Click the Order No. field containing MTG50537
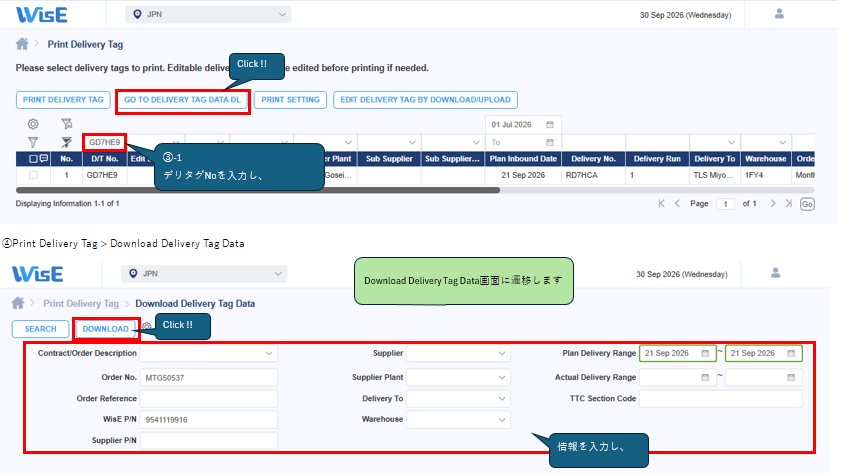This screenshot has width=856, height=473. [209, 377]
